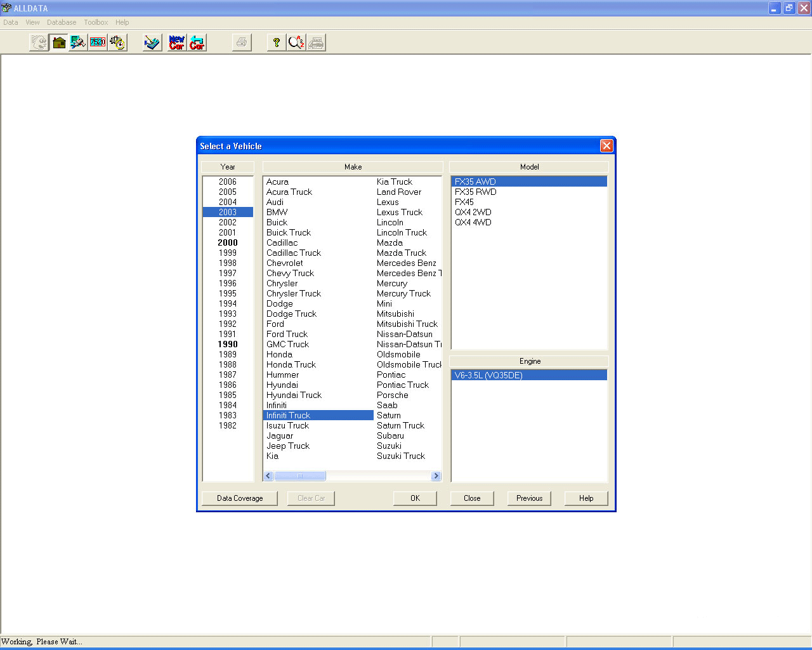The width and height of the screenshot is (812, 650).
Task: Click the notepad with pen icon
Action: (x=152, y=43)
